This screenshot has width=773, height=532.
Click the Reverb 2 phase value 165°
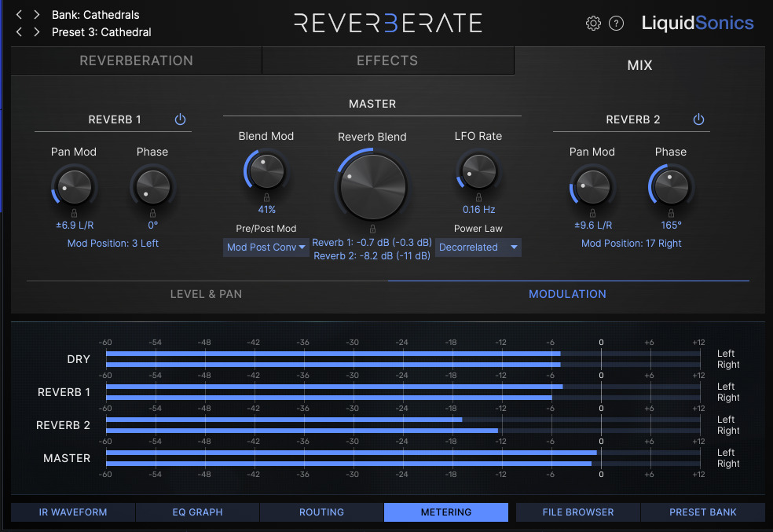[671, 226]
